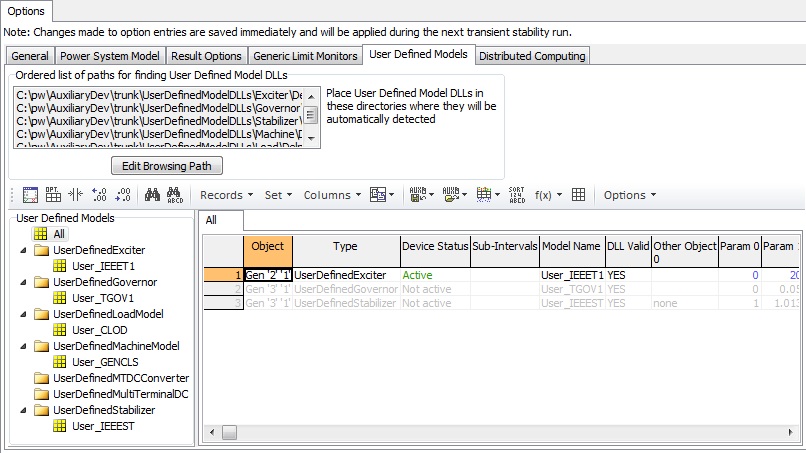Click the Sort ABCD toolbar icon
Image resolution: width=806 pixels, height=453 pixels.
516,195
